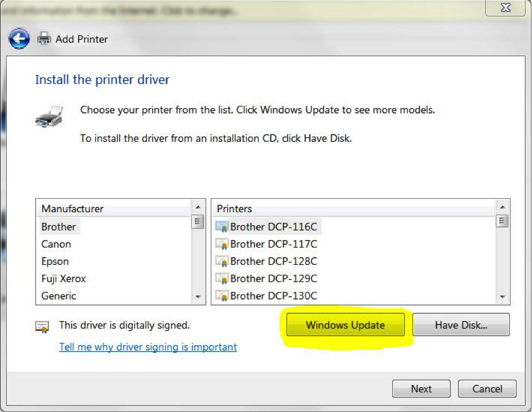Click the blue back arrow button

pyautogui.click(x=19, y=39)
